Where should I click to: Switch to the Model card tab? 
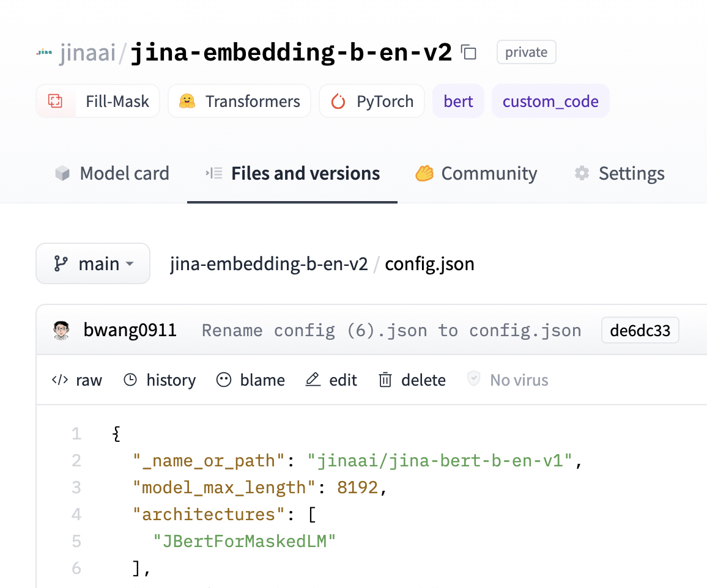112,174
